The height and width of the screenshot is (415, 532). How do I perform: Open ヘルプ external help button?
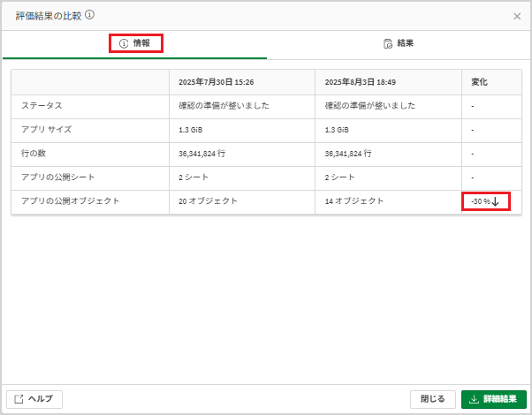tap(34, 399)
